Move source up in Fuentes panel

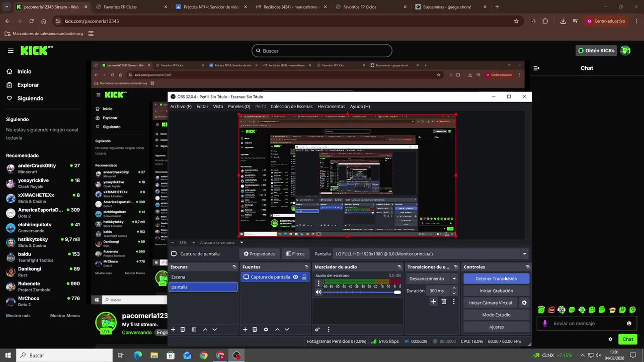(x=277, y=329)
